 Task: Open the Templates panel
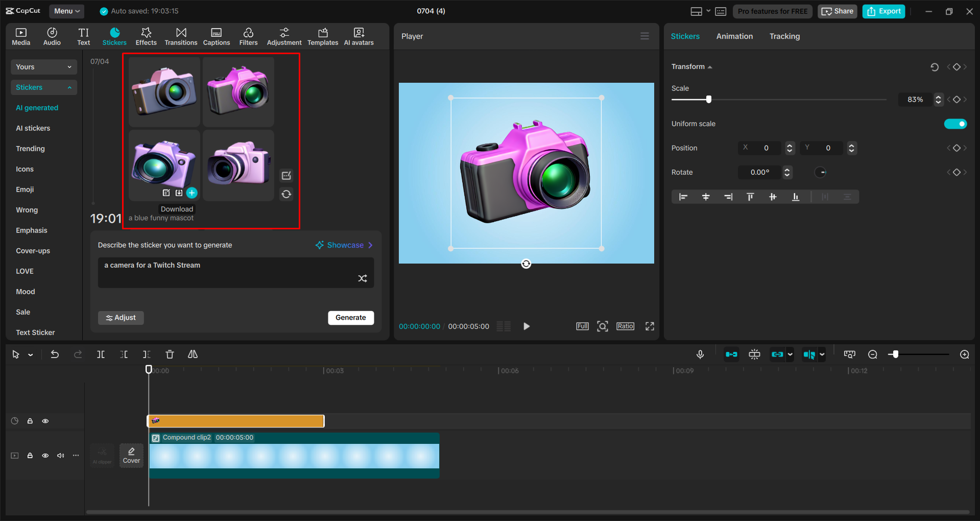[322, 36]
